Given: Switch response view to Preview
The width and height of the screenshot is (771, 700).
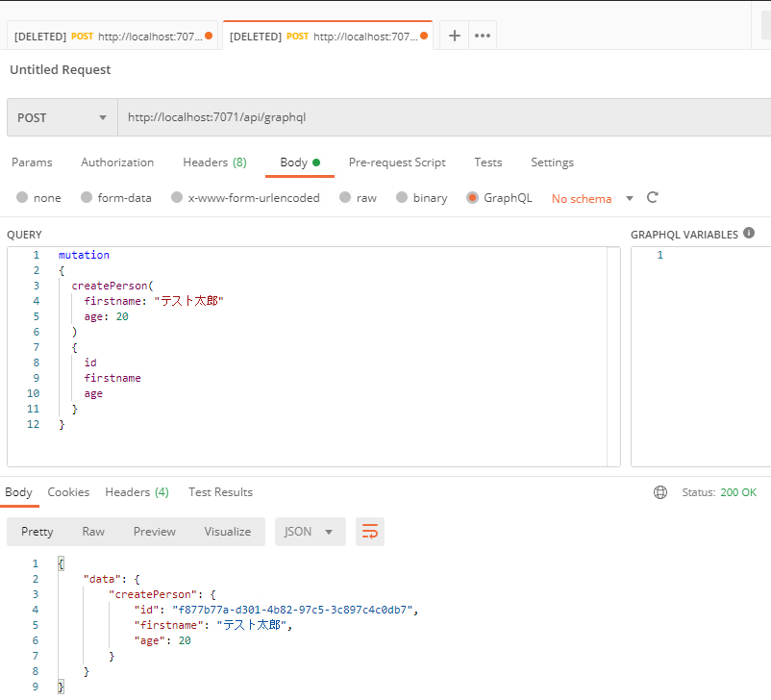Looking at the screenshot, I should click(x=155, y=532).
